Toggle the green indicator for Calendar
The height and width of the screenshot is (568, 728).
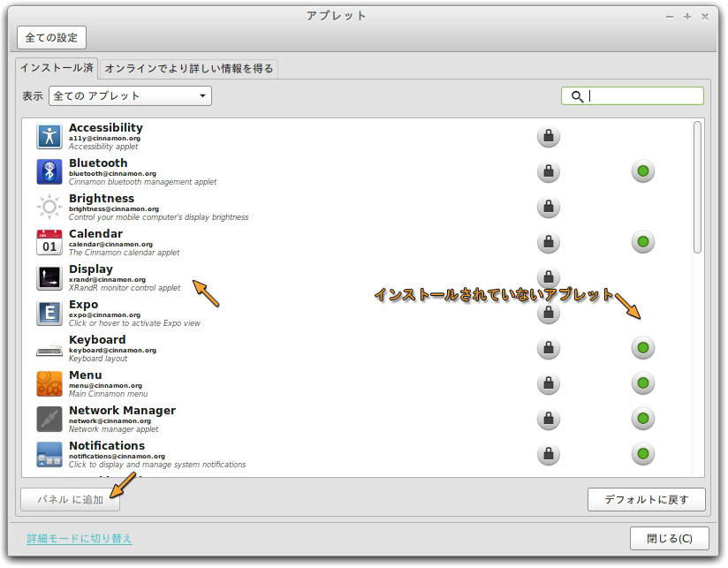click(643, 242)
